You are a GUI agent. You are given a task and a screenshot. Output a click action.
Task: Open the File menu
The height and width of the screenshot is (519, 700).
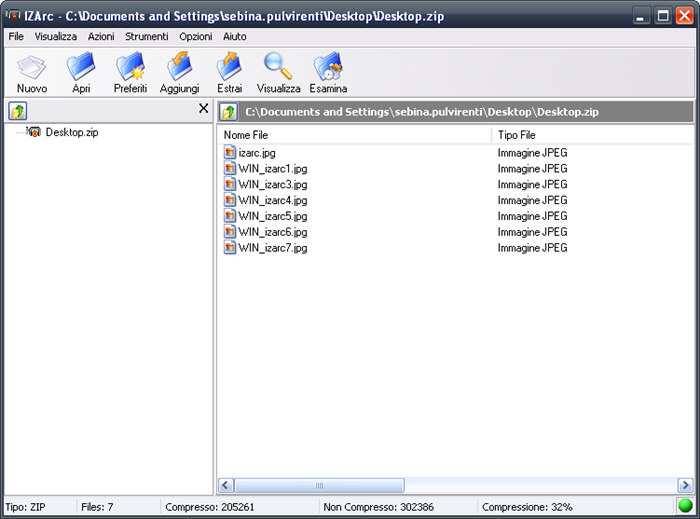pyautogui.click(x=16, y=36)
